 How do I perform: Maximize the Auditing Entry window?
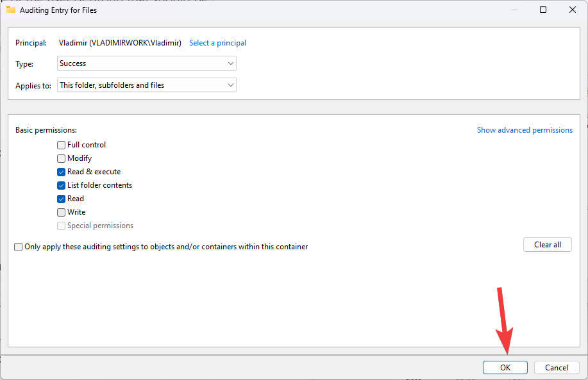(543, 10)
